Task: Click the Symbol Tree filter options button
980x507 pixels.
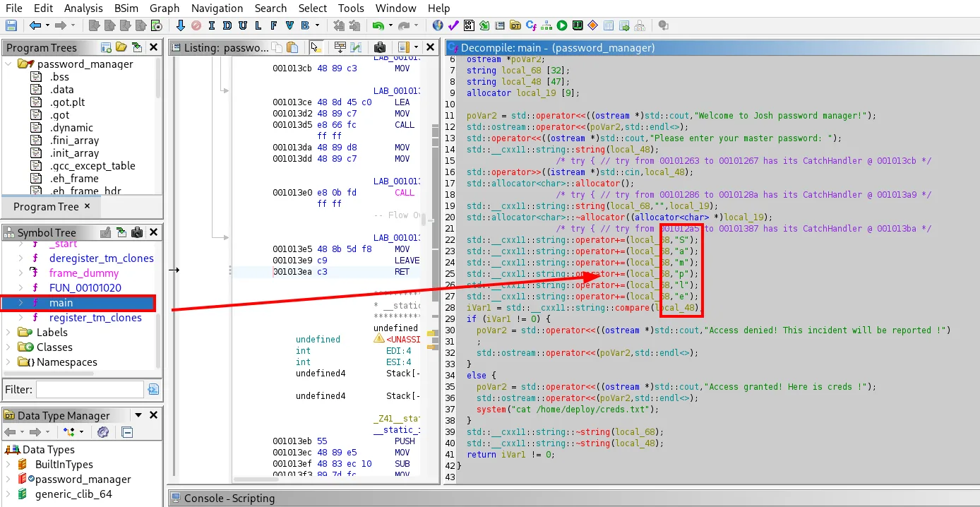Action: click(x=153, y=389)
